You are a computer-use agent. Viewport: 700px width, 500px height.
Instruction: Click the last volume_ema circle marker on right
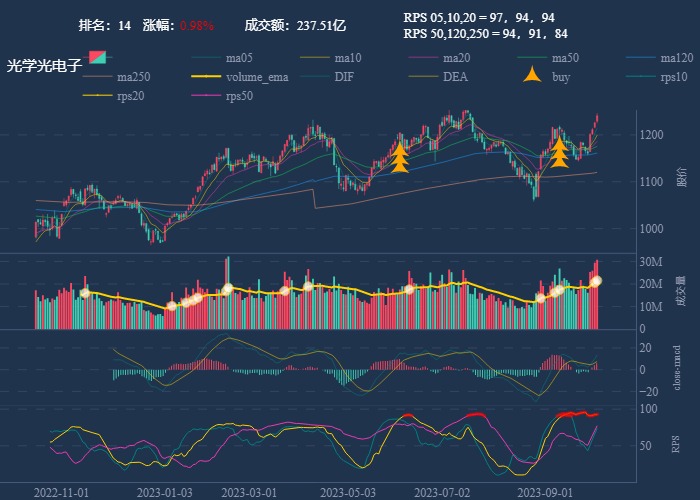(x=596, y=281)
